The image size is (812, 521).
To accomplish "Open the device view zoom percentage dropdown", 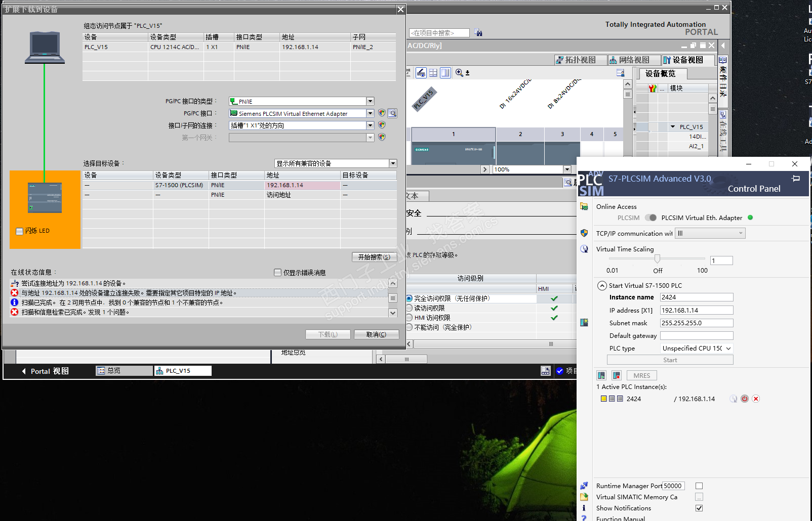I will (567, 169).
